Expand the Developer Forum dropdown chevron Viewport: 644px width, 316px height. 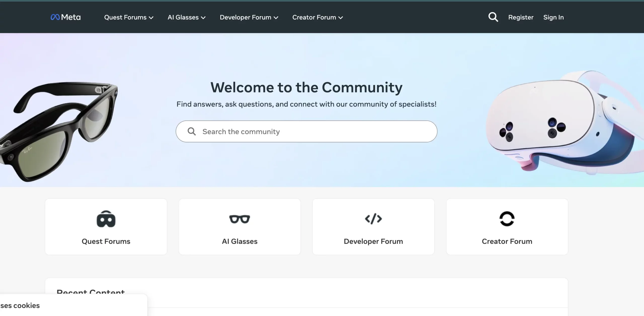point(276,18)
